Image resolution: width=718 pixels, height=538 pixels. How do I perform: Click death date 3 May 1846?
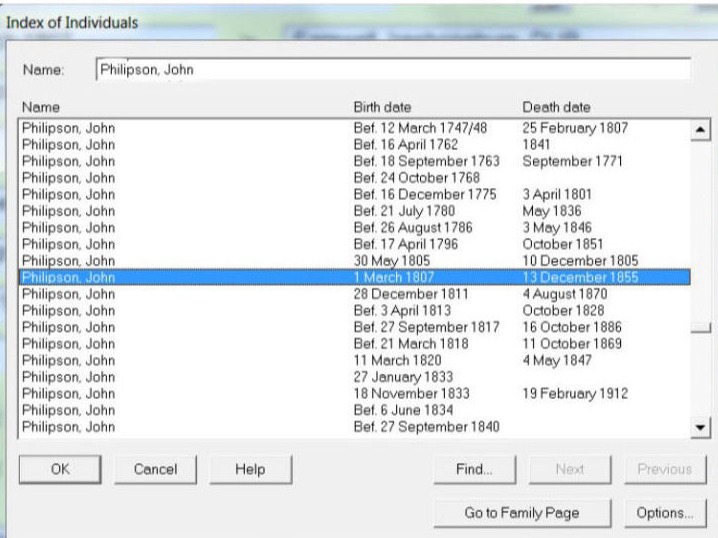[x=557, y=228]
